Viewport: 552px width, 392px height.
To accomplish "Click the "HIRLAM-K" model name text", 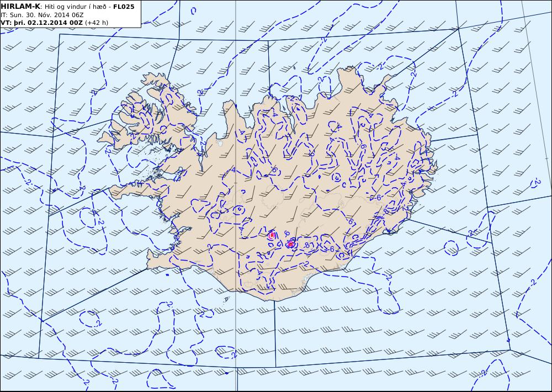I will click(x=20, y=7).
